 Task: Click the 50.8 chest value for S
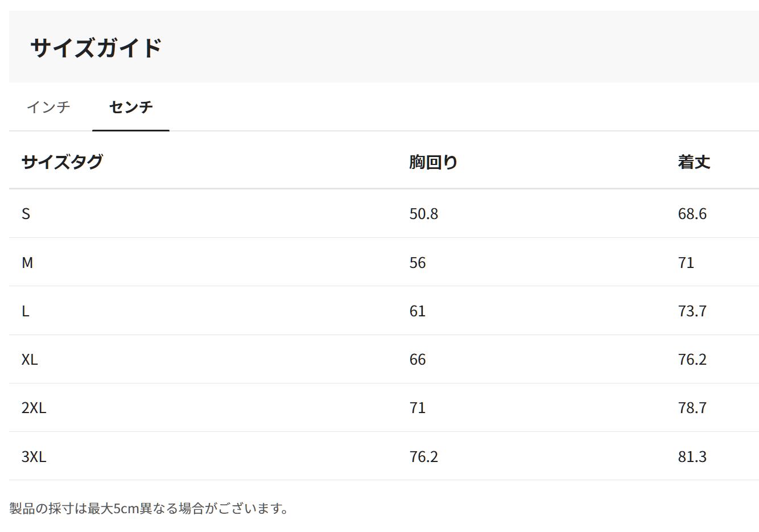point(423,214)
